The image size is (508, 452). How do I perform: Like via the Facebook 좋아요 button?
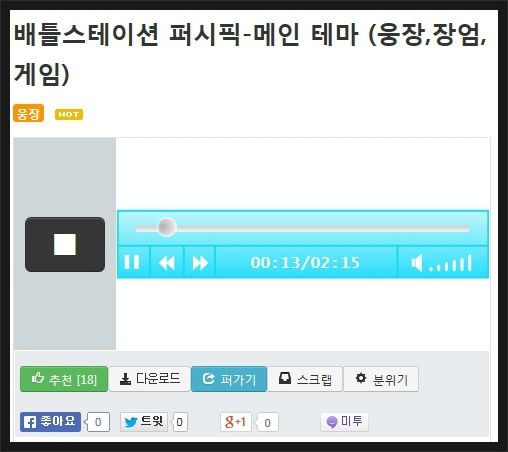[50, 422]
